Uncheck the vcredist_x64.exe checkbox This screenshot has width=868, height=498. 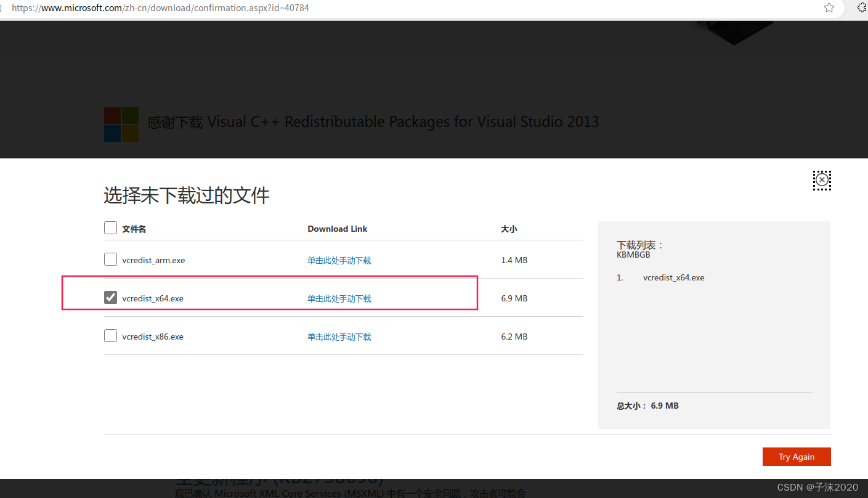[110, 298]
